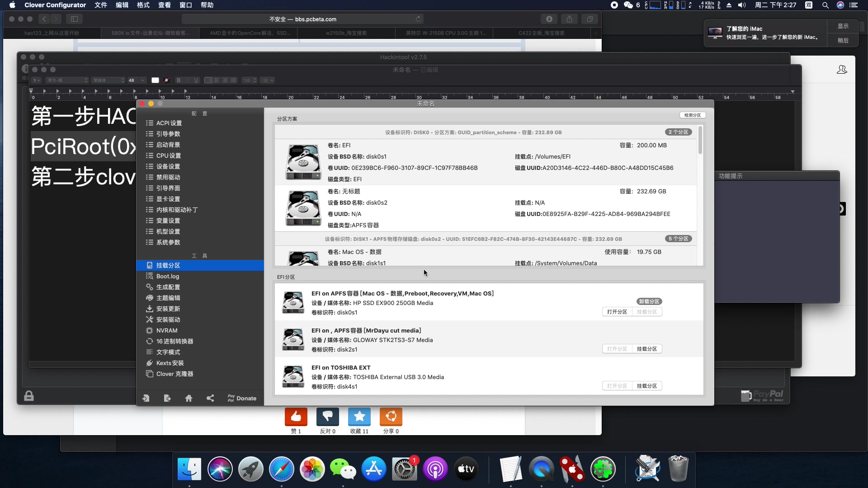Click Spotlight search icon in menu bar
The image size is (868, 488).
[826, 5]
